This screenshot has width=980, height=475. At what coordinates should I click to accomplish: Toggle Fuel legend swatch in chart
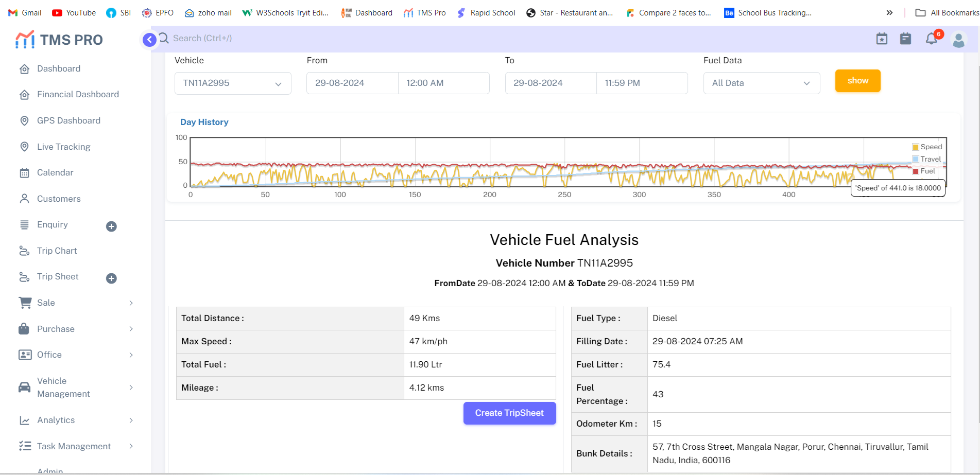(x=916, y=171)
